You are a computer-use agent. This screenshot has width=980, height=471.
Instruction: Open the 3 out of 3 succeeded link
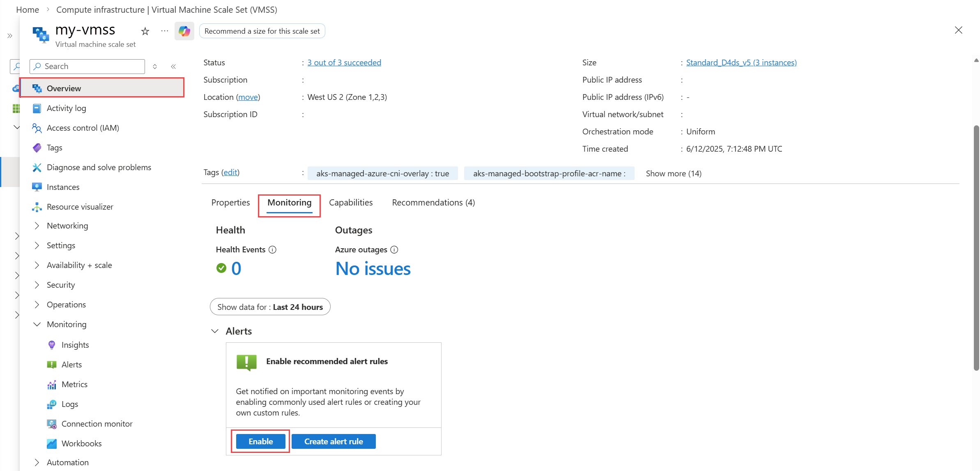tap(344, 62)
